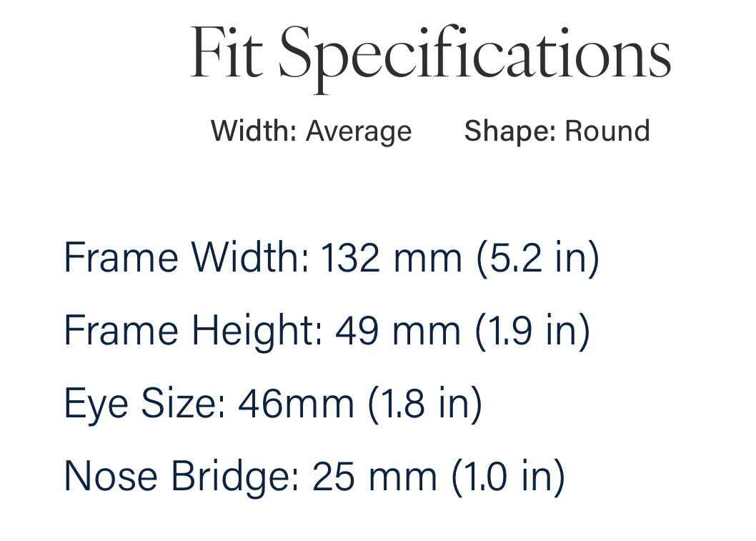The height and width of the screenshot is (541, 756).
Task: Click the Eye Size label text
Action: tap(144, 404)
